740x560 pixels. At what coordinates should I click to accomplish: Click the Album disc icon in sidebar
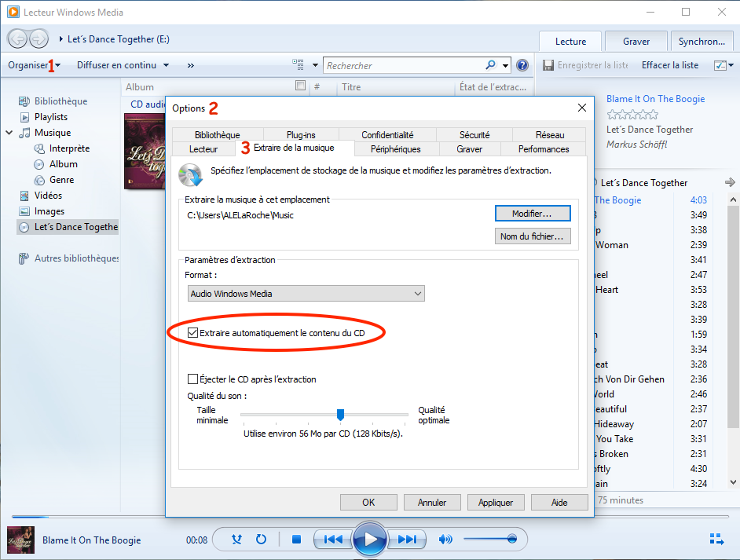[39, 164]
